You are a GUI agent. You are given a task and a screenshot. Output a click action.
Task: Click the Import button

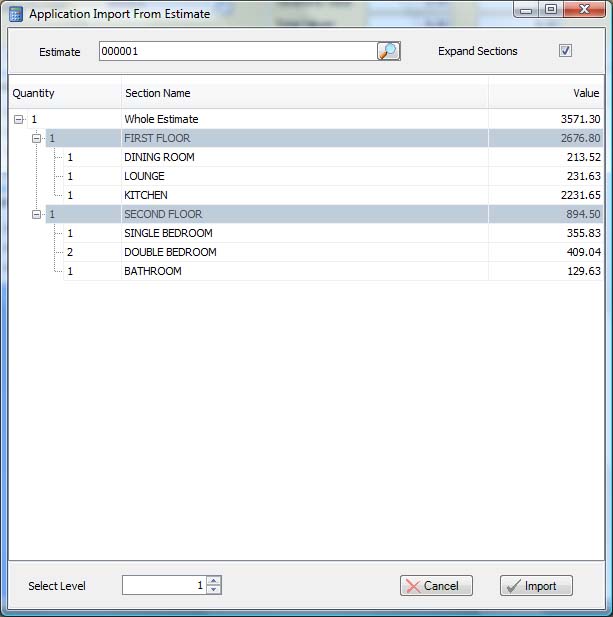(x=536, y=586)
